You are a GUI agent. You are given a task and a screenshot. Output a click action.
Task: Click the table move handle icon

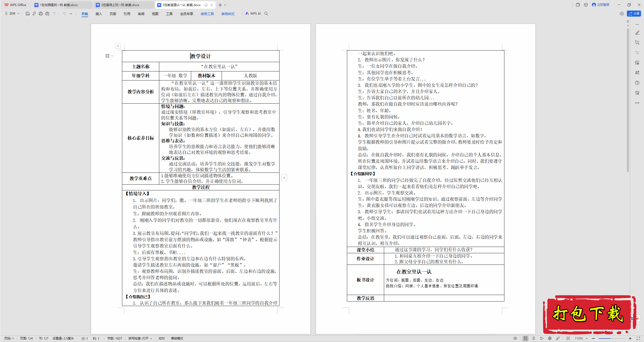point(118,46)
